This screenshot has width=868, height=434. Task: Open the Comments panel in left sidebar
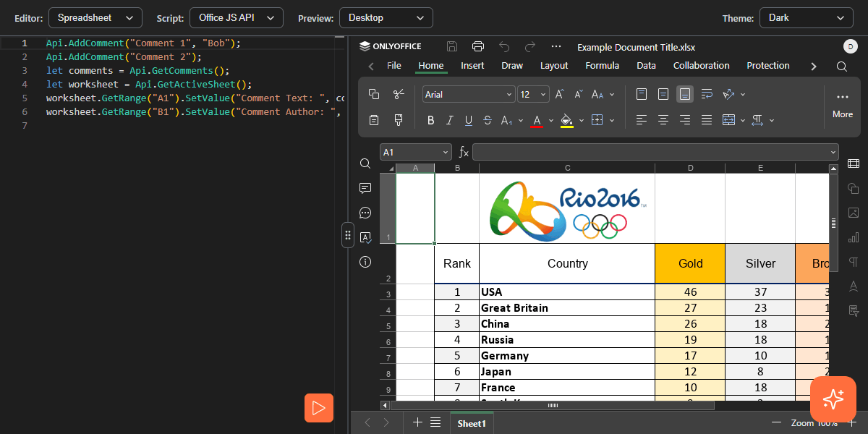[365, 188]
